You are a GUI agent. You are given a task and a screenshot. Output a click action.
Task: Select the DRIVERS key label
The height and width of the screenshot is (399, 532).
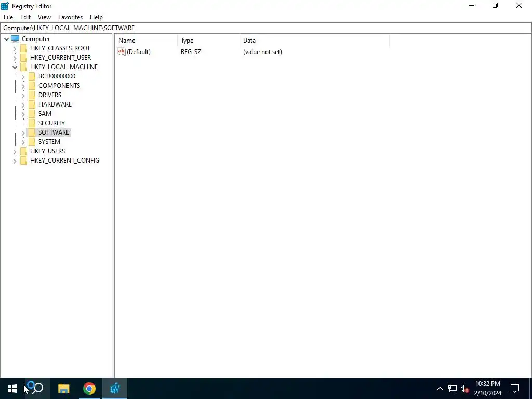click(x=50, y=95)
